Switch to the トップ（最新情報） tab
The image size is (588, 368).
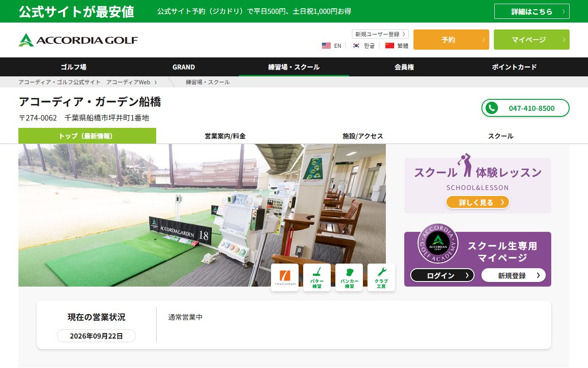87,136
